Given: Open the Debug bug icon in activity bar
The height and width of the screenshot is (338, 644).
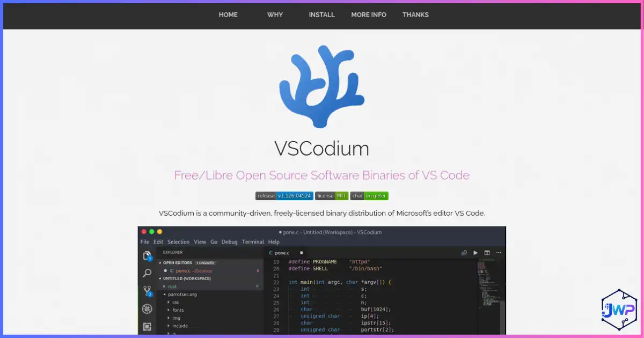Looking at the screenshot, I should (147, 309).
